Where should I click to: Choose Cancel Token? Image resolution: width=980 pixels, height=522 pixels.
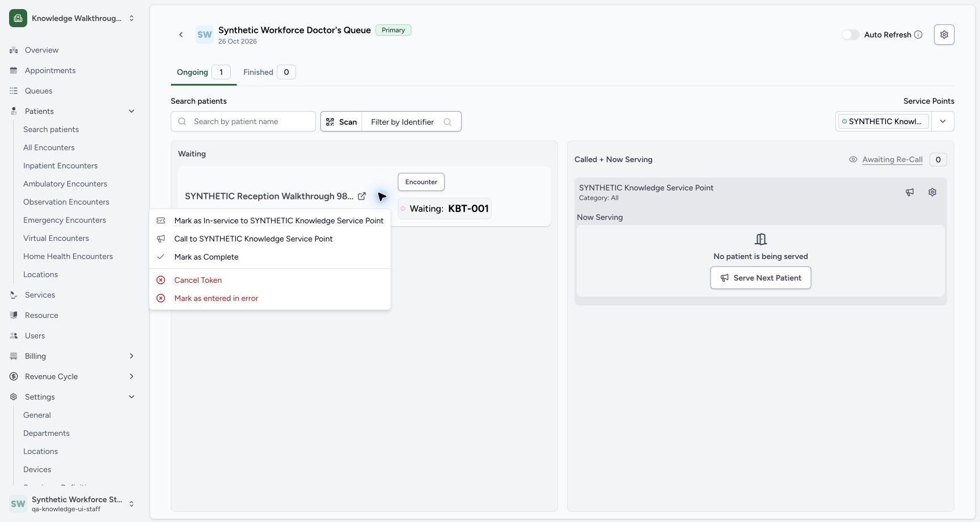tap(270, 280)
